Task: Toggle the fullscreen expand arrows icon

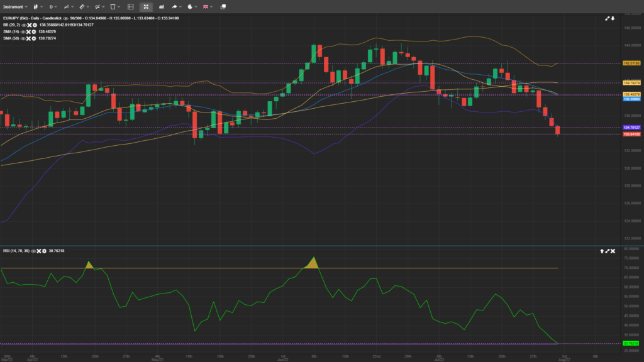Action: (145, 6)
